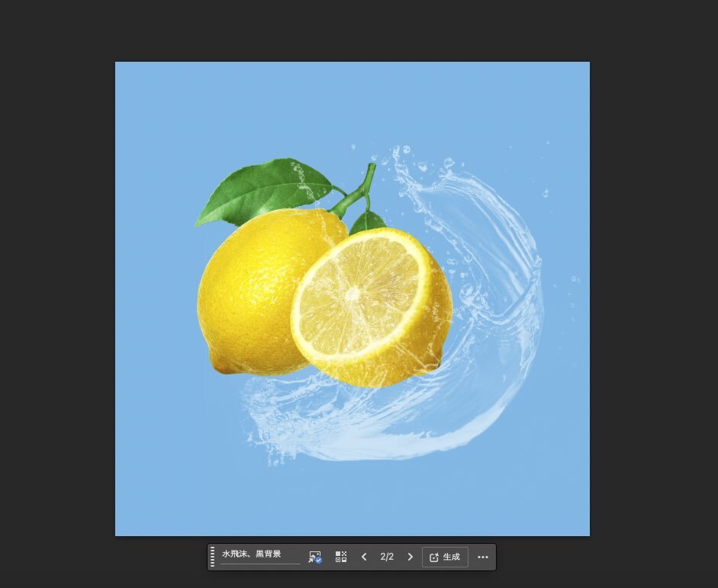
Task: Click the reference image icon with blue checkmark
Action: [x=315, y=557]
